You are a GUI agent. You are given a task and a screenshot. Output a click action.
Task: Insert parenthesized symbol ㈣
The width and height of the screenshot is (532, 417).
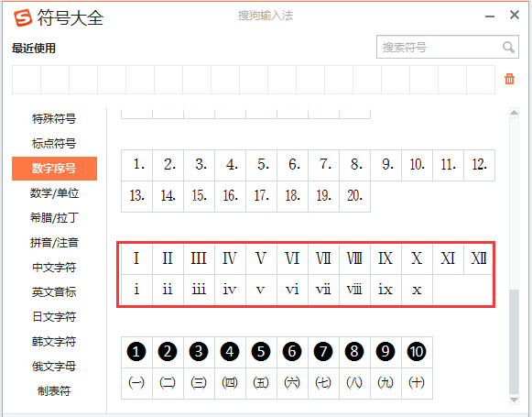click(x=230, y=383)
